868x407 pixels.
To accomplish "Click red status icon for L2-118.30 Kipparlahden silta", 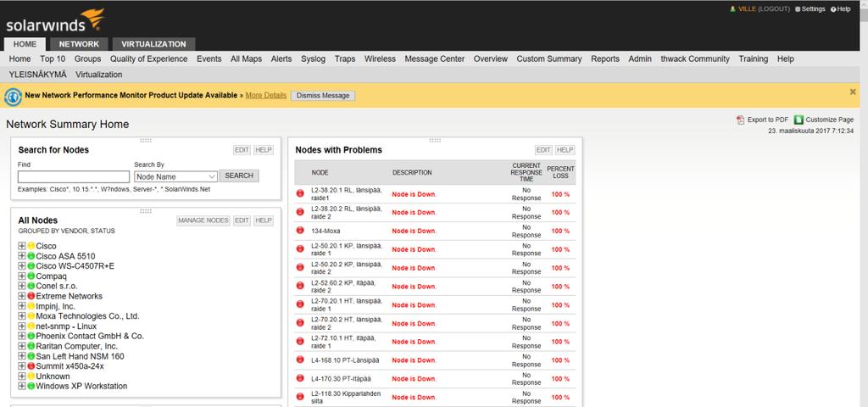I will tap(300, 397).
